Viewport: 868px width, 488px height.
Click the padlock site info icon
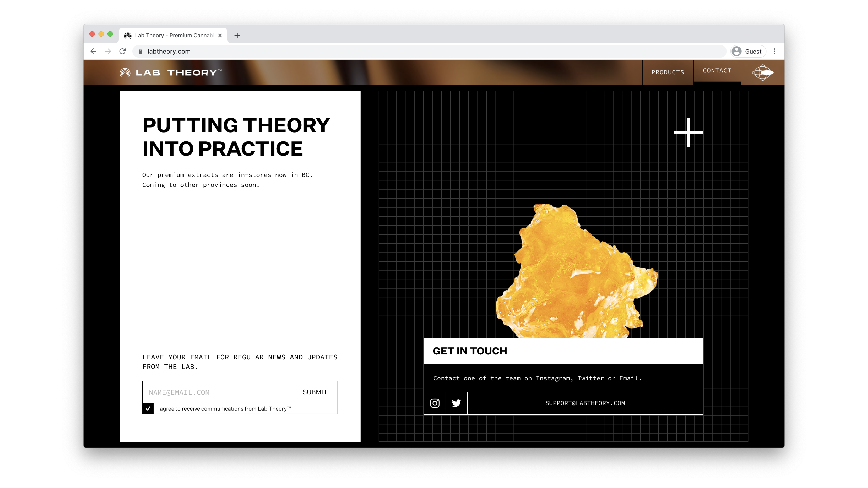point(141,51)
